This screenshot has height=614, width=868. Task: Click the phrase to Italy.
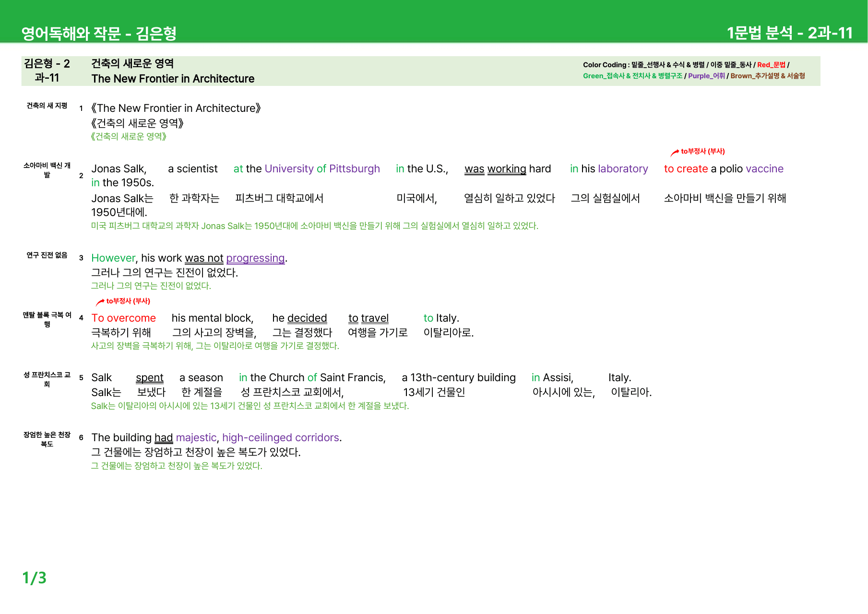click(441, 318)
